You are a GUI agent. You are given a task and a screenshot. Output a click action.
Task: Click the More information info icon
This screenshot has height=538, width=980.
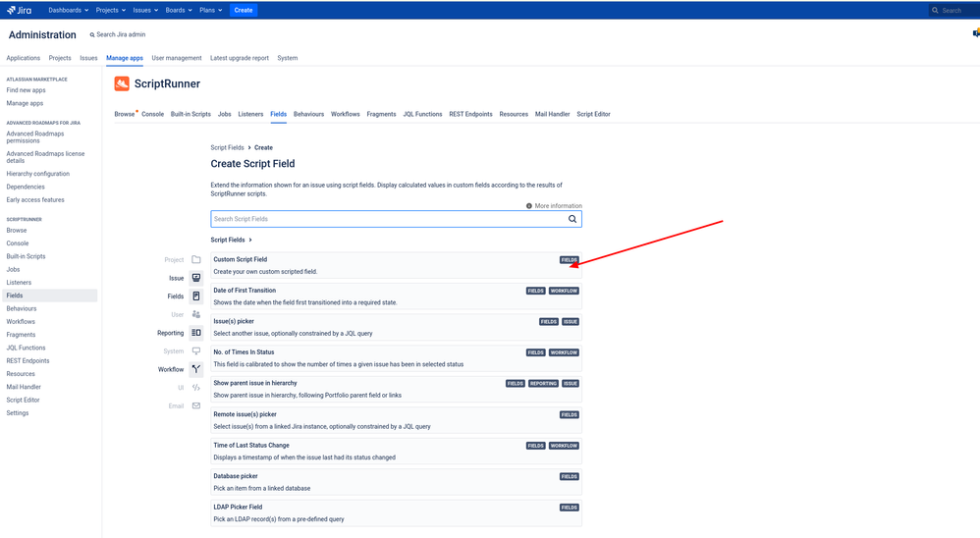528,205
